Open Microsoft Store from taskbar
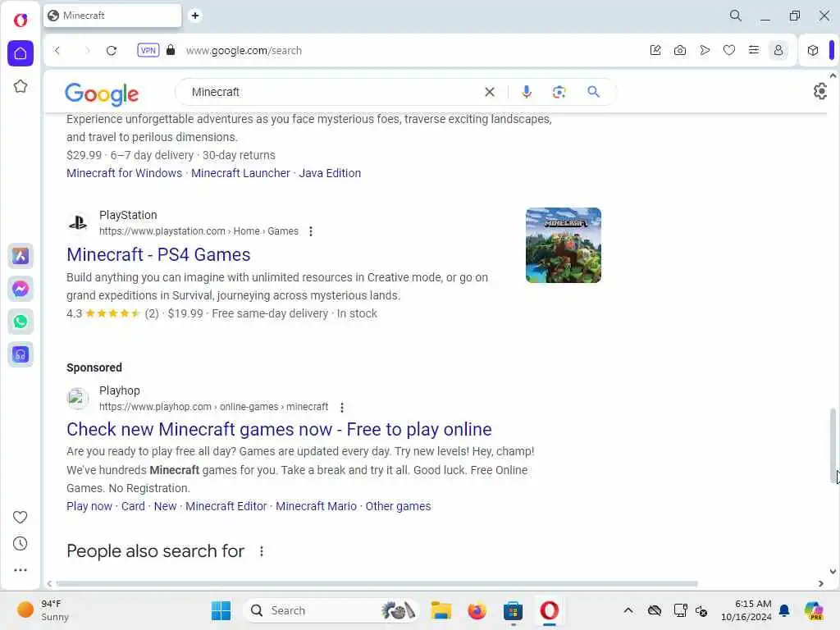 [513, 610]
